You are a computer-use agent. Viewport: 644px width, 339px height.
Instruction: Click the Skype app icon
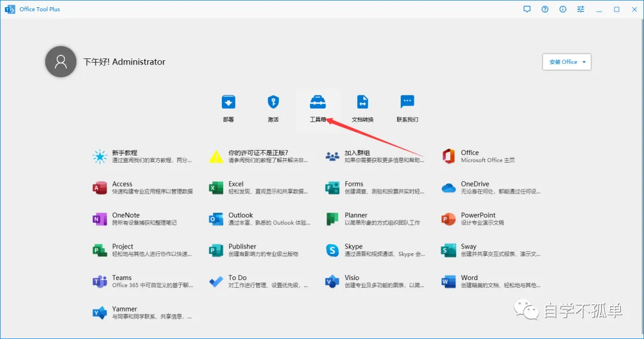coord(332,250)
